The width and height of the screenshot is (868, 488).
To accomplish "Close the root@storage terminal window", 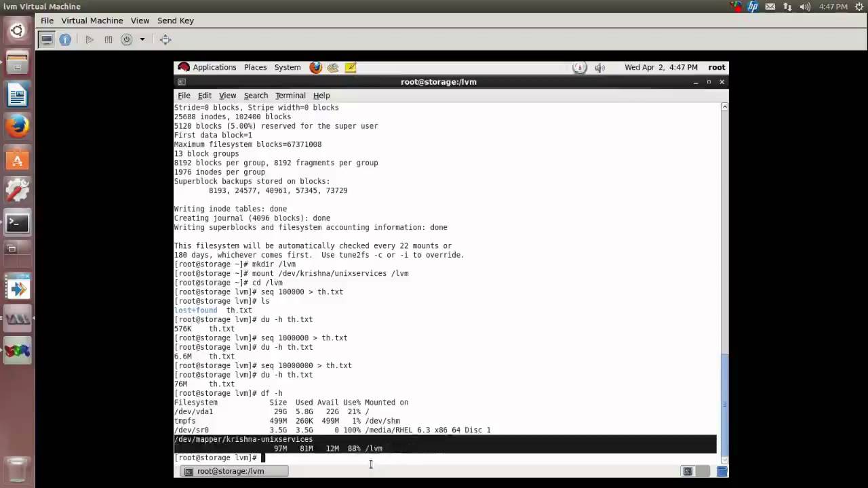I will 722,82.
